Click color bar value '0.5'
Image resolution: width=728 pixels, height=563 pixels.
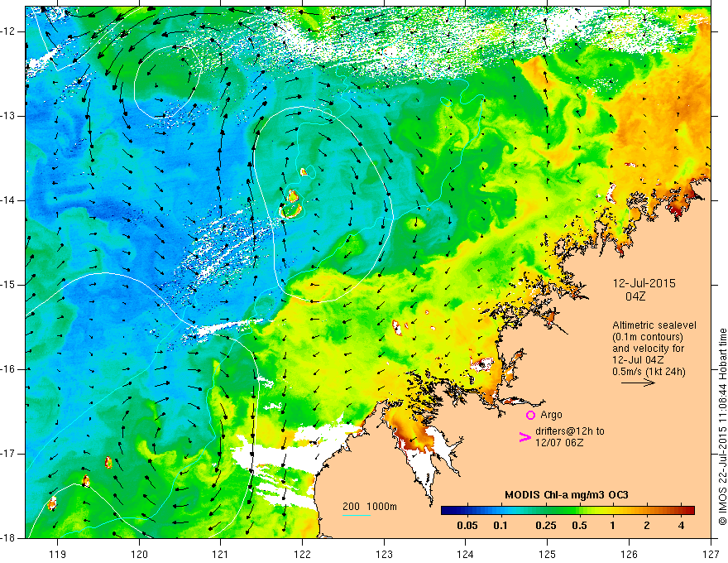pos(579,526)
